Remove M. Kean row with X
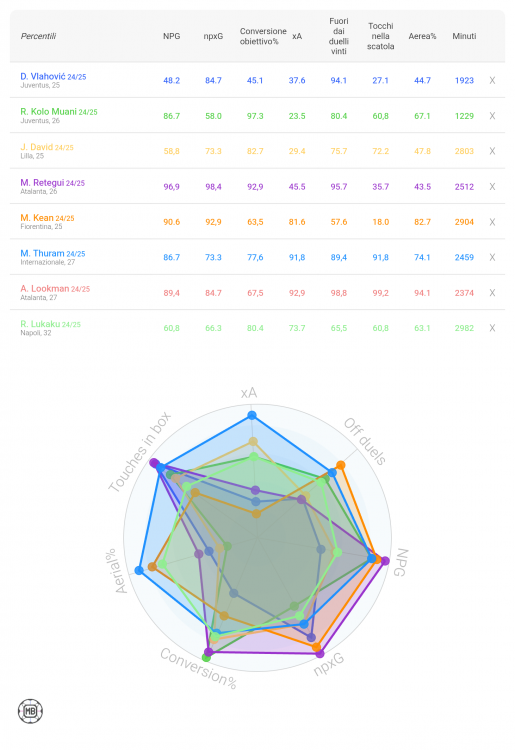The image size is (515, 750). pos(492,222)
